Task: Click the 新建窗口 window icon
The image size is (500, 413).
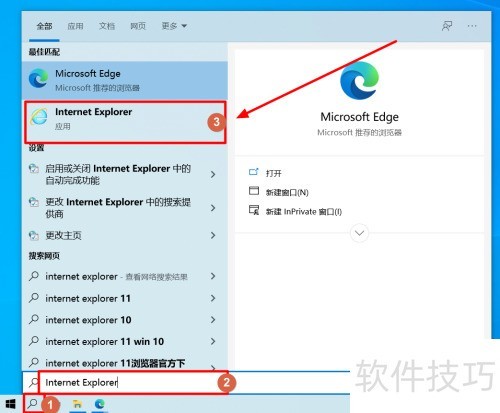Action: point(254,191)
